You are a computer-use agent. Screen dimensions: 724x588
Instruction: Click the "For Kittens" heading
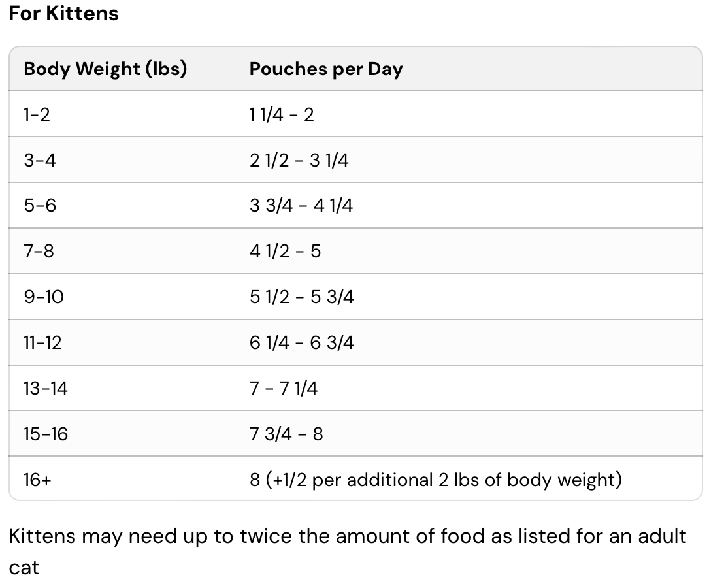point(63,14)
